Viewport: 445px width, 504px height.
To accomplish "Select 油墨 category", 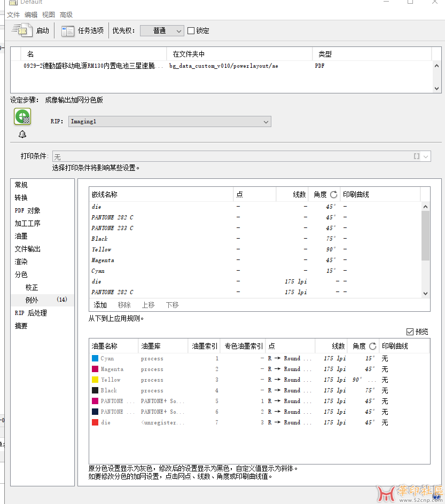I will tap(42, 236).
